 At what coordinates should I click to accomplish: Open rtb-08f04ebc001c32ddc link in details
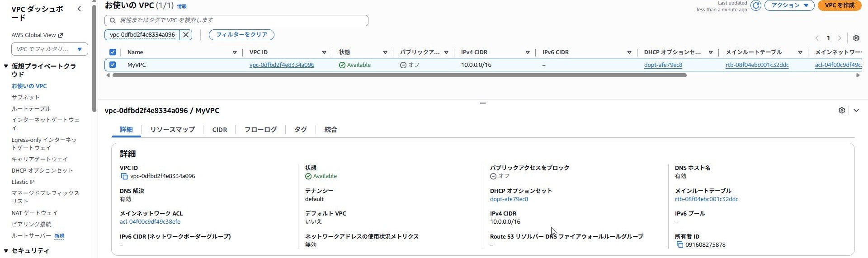707,199
